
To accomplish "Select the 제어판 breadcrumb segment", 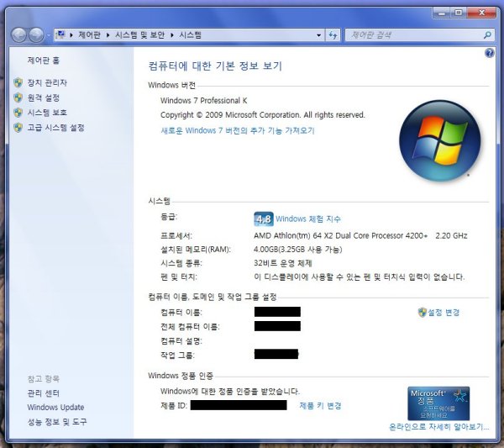I will (89, 34).
